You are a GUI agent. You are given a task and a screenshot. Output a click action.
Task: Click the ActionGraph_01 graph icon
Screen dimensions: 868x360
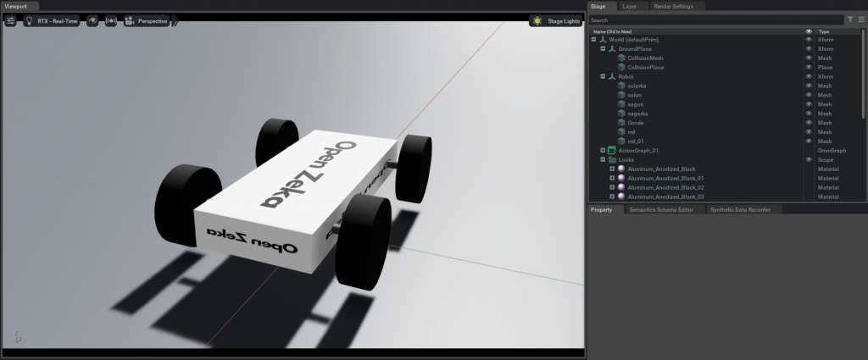point(612,151)
